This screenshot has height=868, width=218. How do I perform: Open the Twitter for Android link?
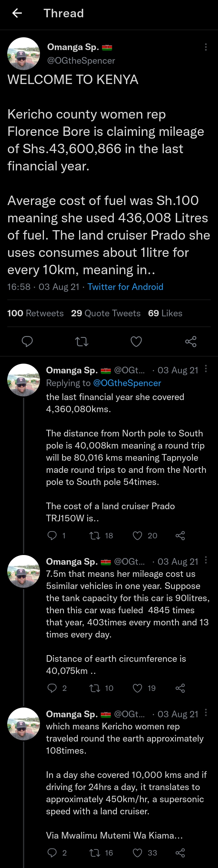click(x=125, y=287)
